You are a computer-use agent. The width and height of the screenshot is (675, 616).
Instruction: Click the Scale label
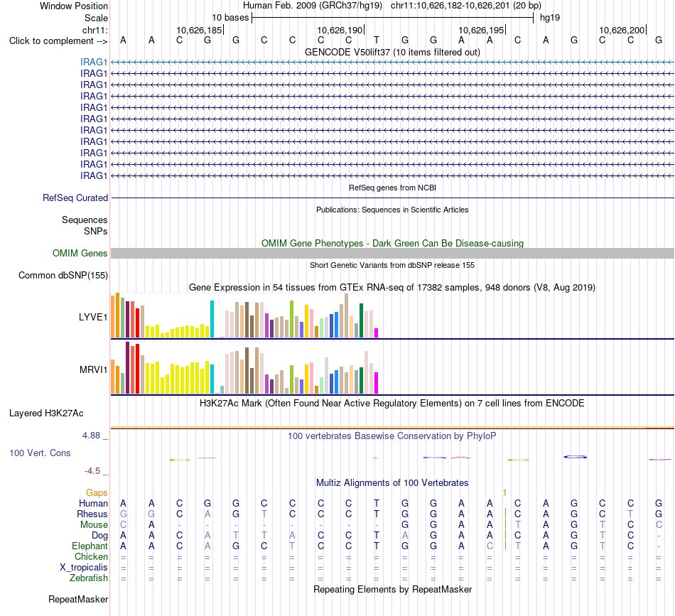coord(96,18)
